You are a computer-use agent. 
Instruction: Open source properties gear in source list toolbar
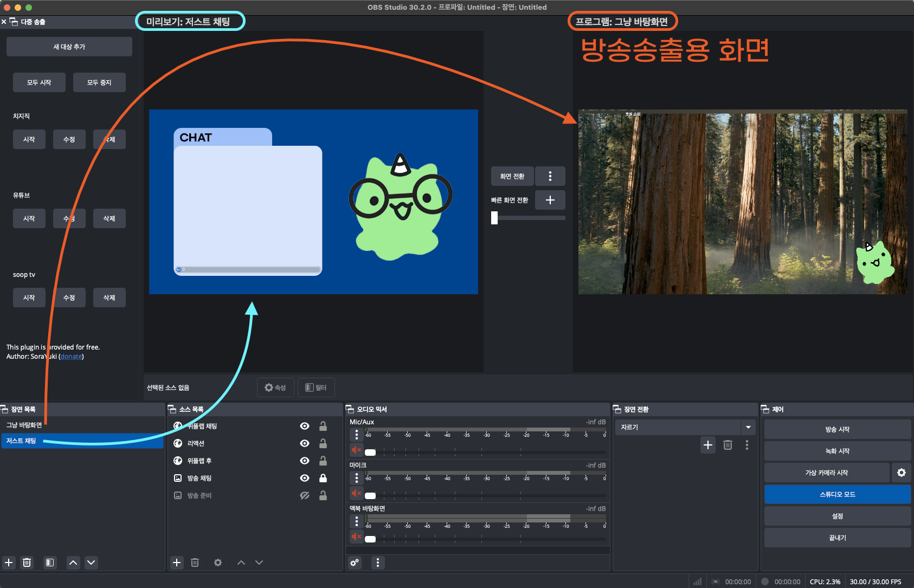pyautogui.click(x=218, y=563)
